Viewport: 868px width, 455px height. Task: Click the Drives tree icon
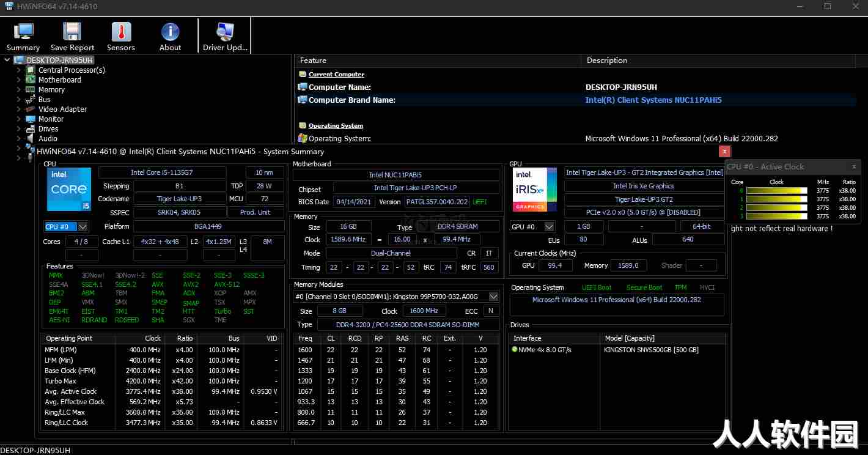click(x=30, y=129)
